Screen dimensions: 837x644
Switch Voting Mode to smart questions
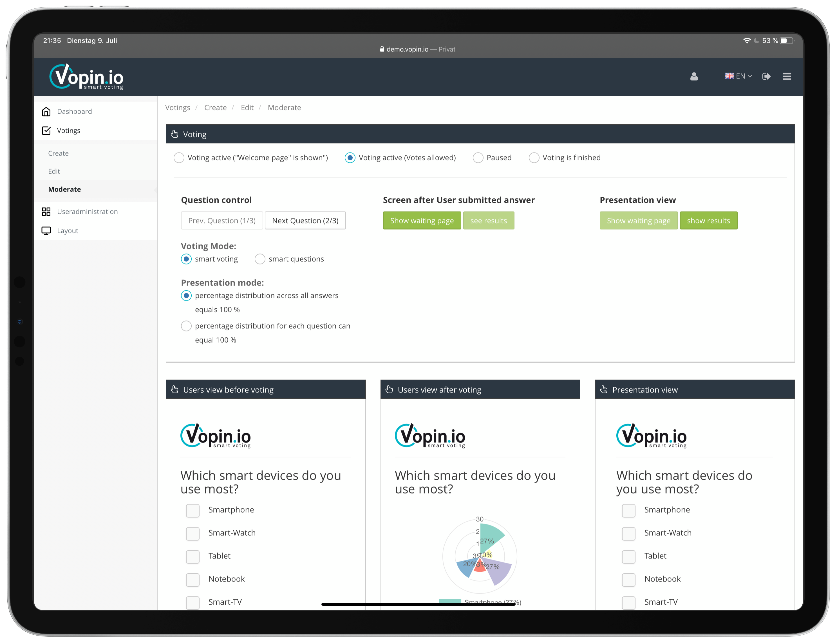(260, 259)
